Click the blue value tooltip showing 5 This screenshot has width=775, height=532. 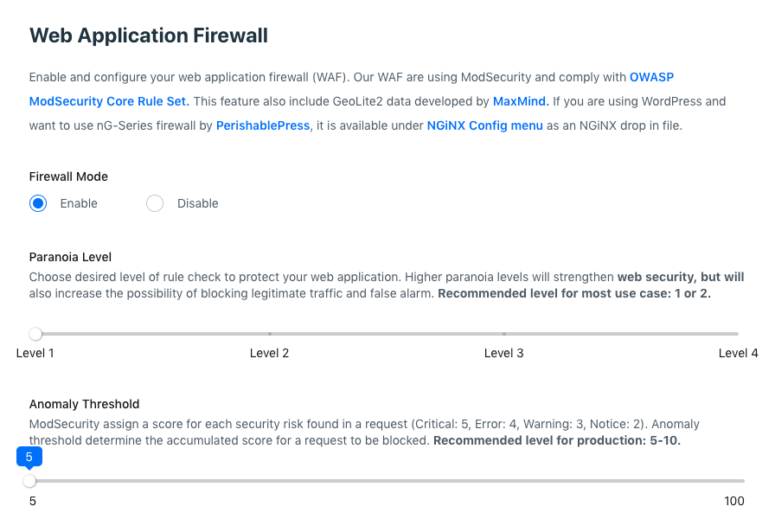[29, 457]
